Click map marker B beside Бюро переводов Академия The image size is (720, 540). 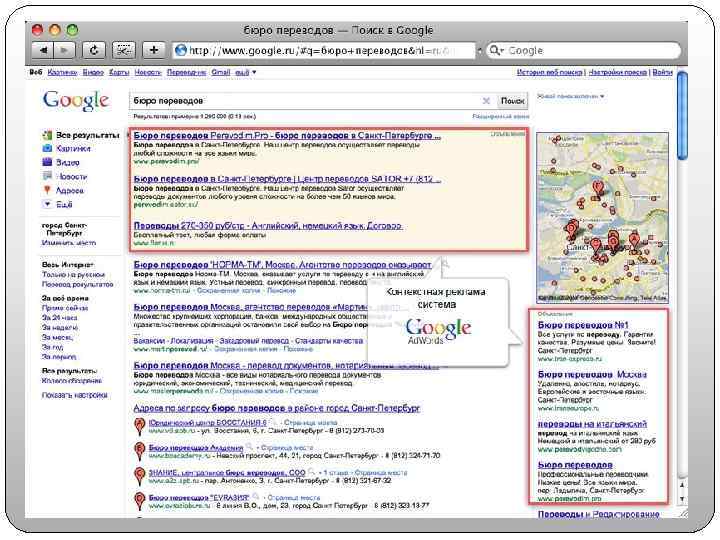[x=140, y=451]
